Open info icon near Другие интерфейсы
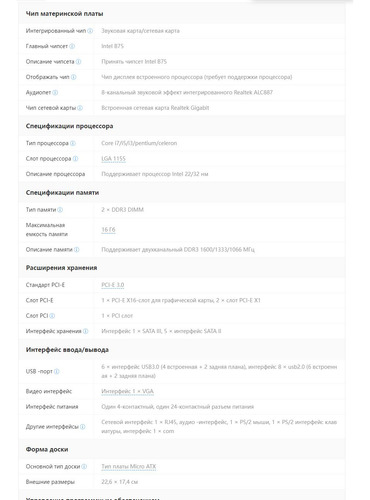370x500 pixels. 83,427
